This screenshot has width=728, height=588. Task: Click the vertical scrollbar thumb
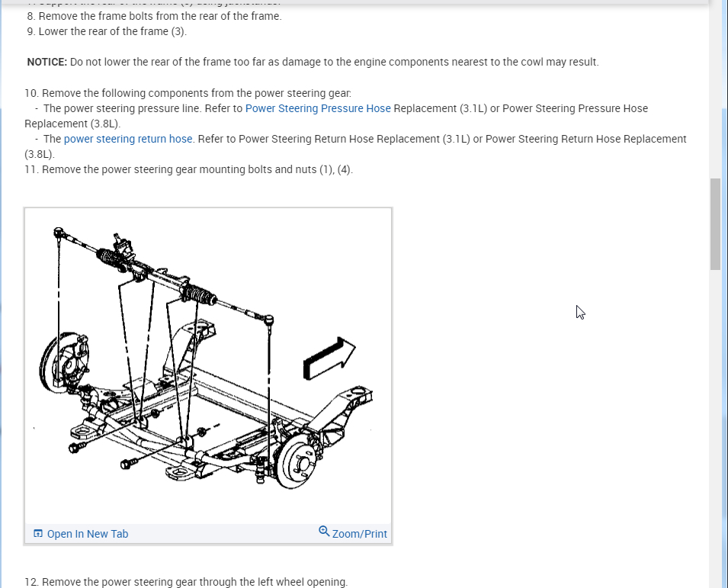click(x=715, y=224)
